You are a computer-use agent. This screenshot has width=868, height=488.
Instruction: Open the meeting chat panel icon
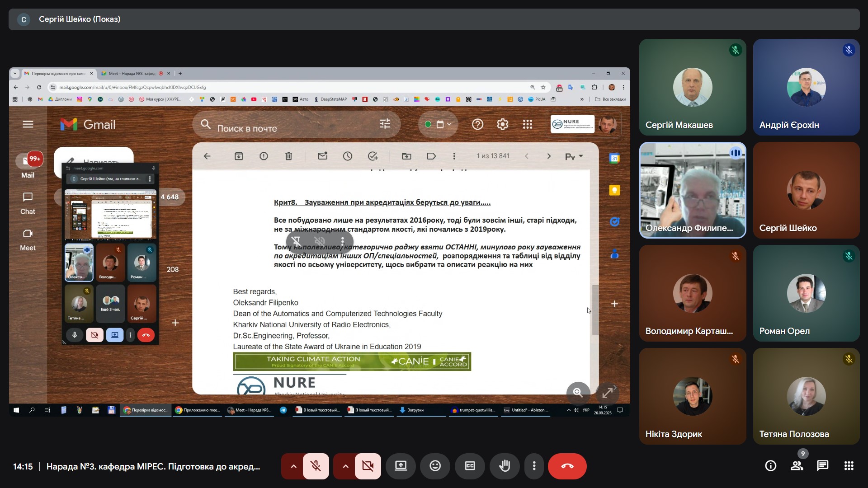pos(822,466)
